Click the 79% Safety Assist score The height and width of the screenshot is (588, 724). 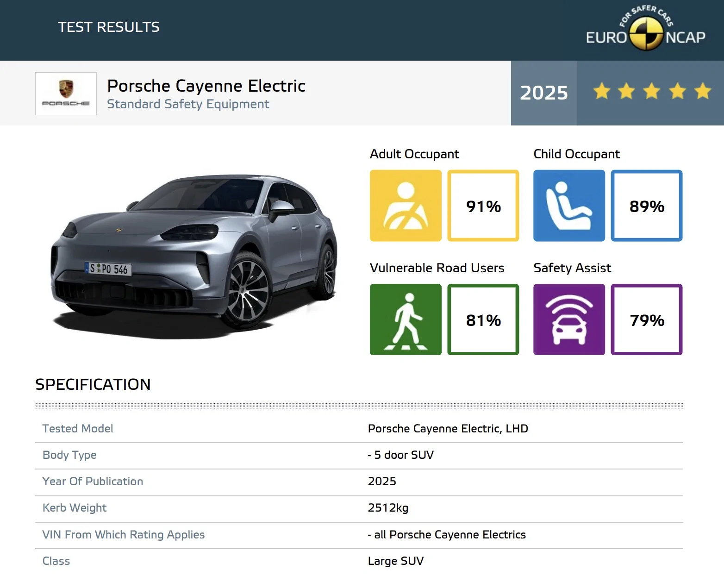click(x=646, y=319)
